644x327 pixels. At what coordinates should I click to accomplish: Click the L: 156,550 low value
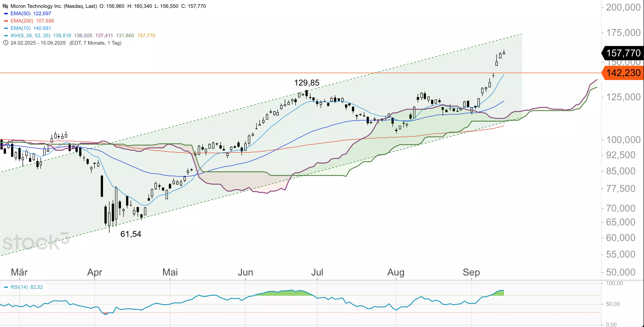pyautogui.click(x=166, y=6)
